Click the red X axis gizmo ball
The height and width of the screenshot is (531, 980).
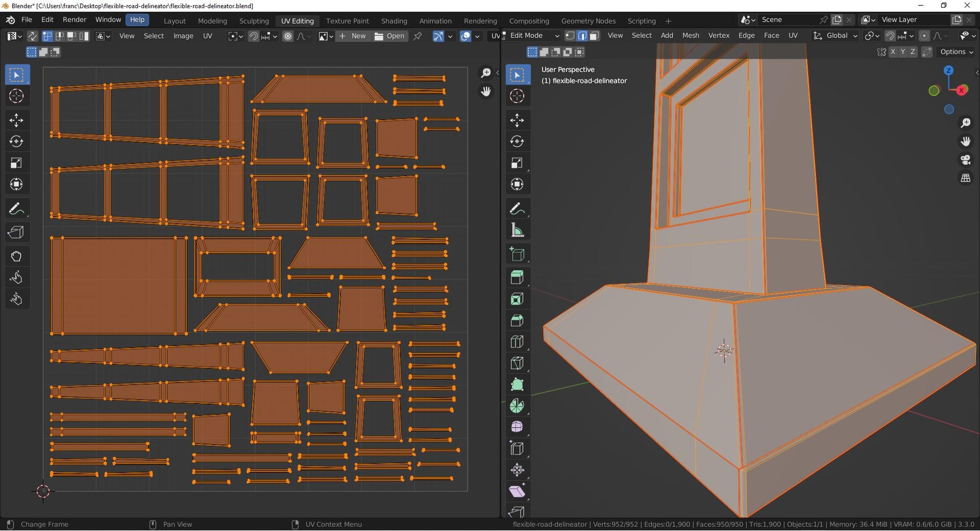tap(961, 90)
